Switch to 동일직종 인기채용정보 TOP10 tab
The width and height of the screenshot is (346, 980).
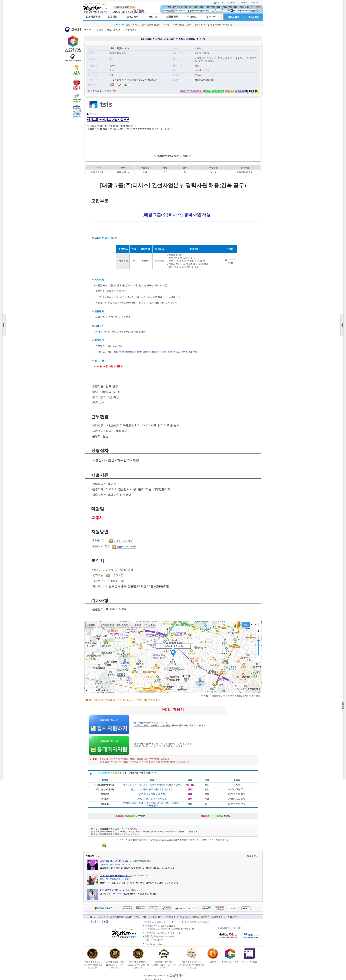pos(216,816)
